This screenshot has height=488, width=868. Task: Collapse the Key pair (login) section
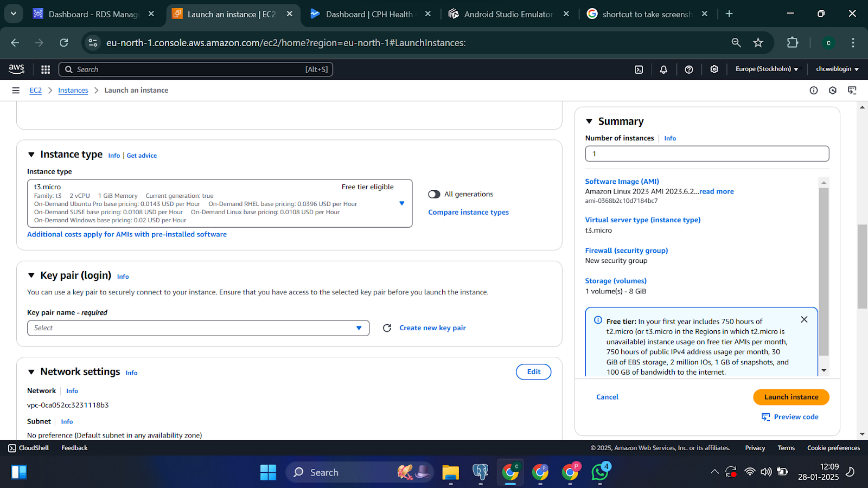(31, 276)
